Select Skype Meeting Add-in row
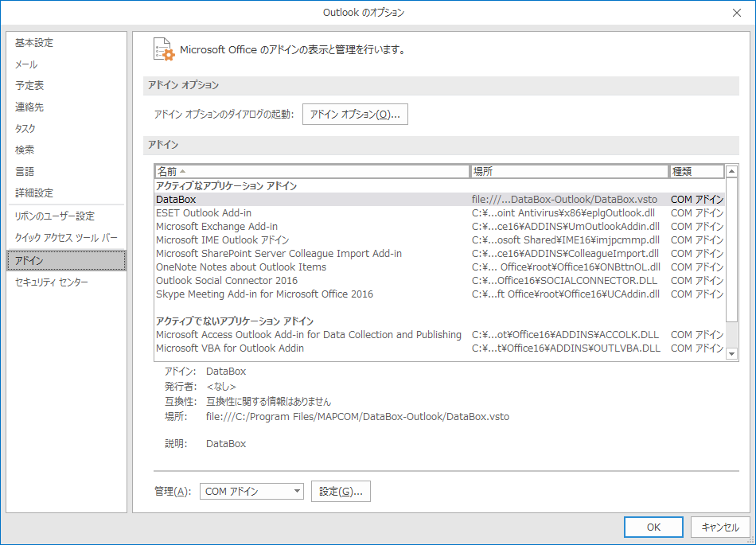756x545 pixels. [439, 294]
